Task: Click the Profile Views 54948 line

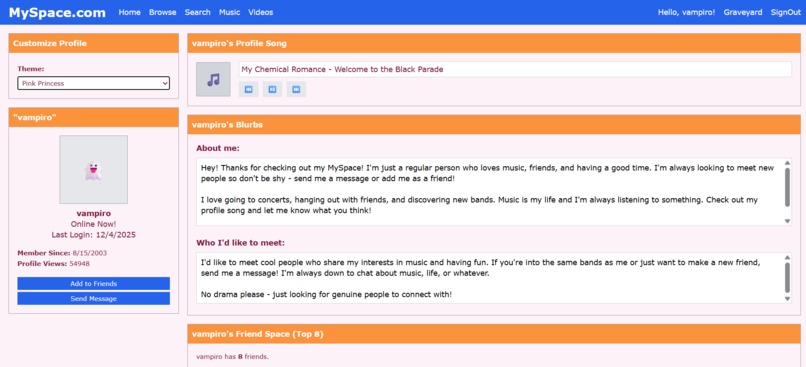Action: pyautogui.click(x=53, y=264)
